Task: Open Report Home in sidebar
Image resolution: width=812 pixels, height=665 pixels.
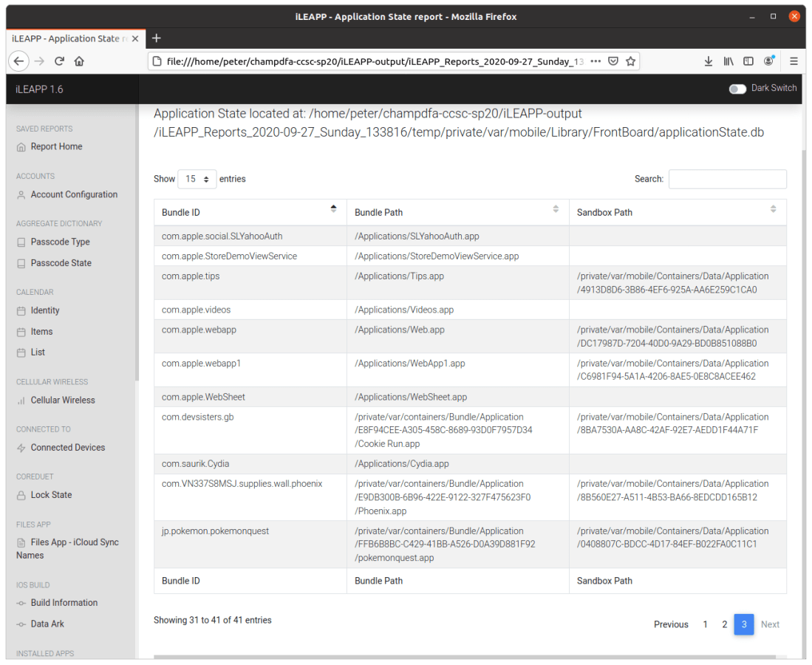Action: click(x=56, y=146)
